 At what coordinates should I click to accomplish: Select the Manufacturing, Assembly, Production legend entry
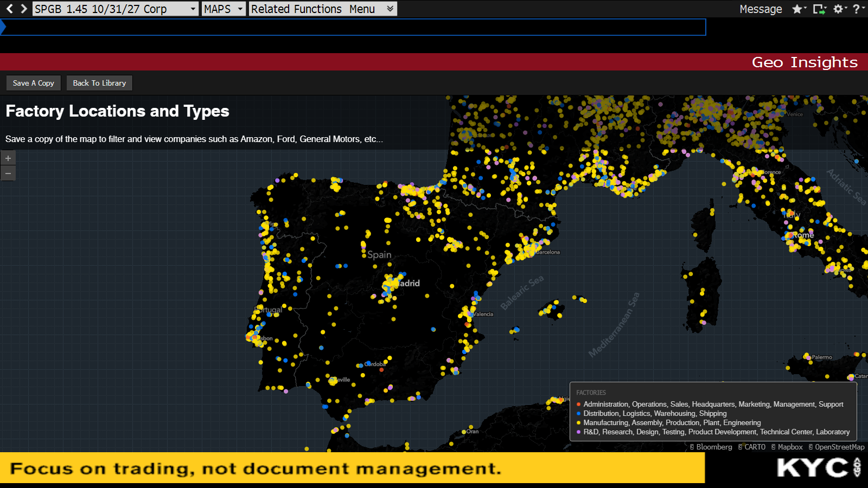click(x=672, y=423)
